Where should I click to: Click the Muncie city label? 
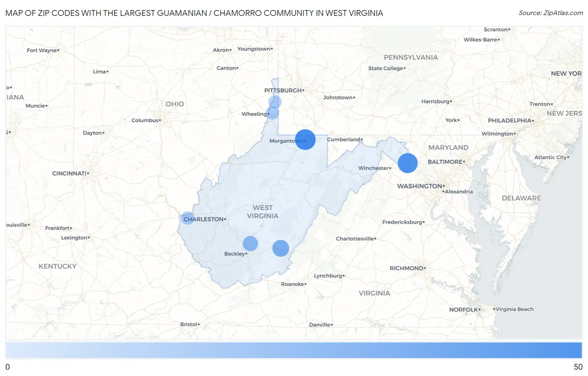tap(35, 106)
